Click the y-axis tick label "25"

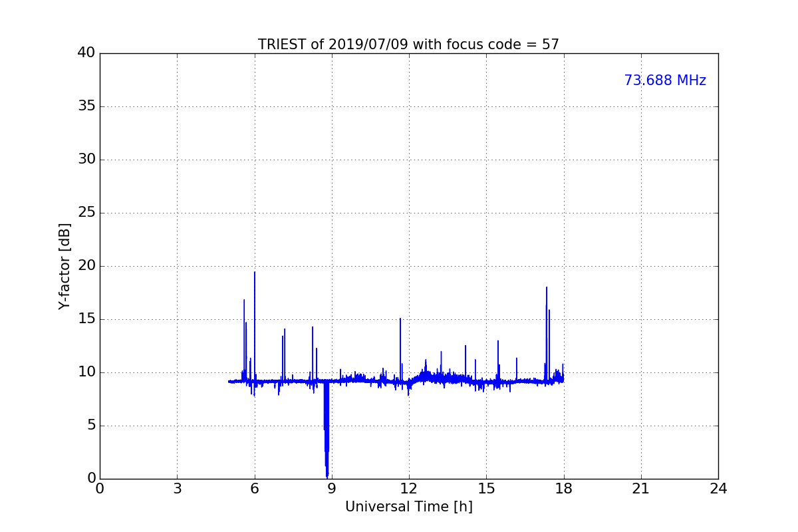click(x=86, y=213)
